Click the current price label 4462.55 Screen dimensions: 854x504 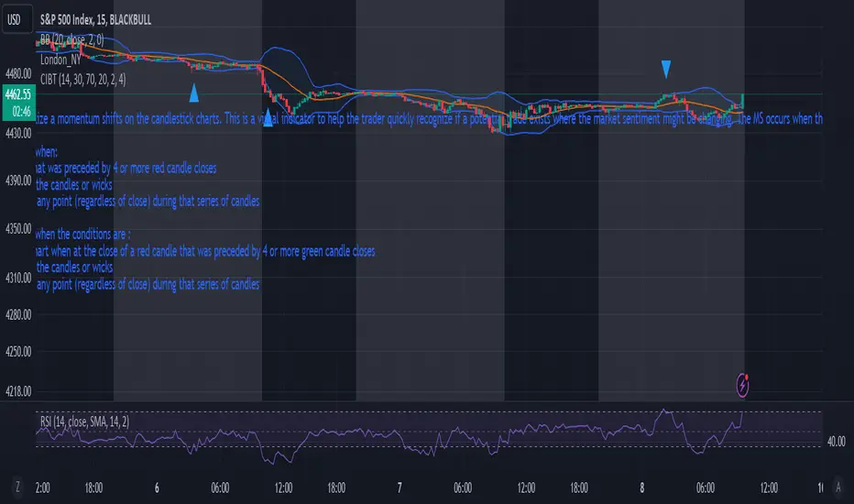(x=18, y=94)
